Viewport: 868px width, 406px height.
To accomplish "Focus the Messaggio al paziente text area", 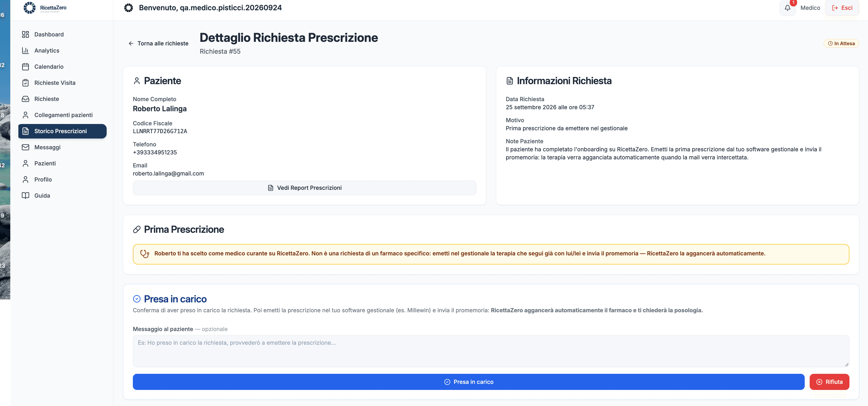I will pos(491,351).
